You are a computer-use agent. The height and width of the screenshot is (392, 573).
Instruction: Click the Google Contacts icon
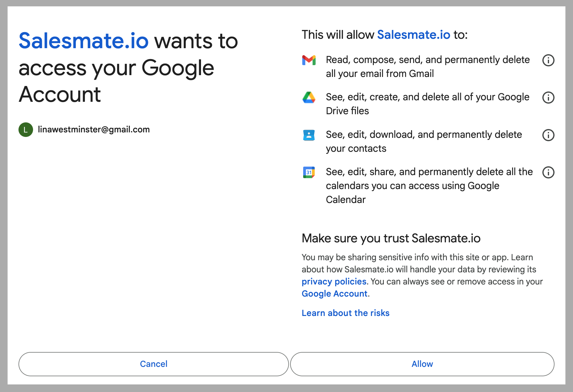[309, 135]
